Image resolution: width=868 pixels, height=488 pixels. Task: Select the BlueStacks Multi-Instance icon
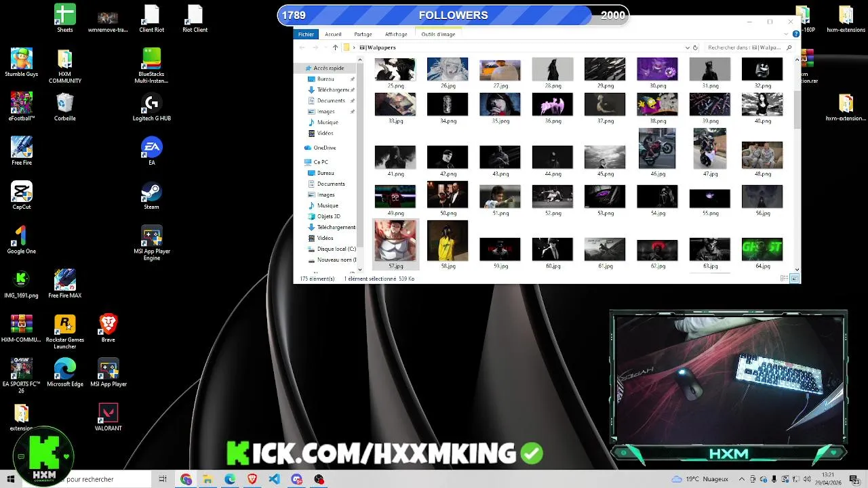(x=152, y=66)
